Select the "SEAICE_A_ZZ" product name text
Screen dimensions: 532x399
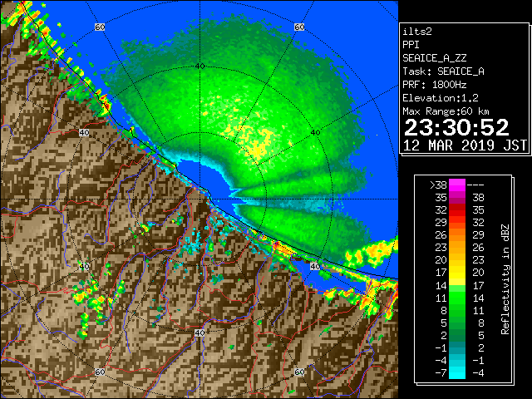(434, 58)
